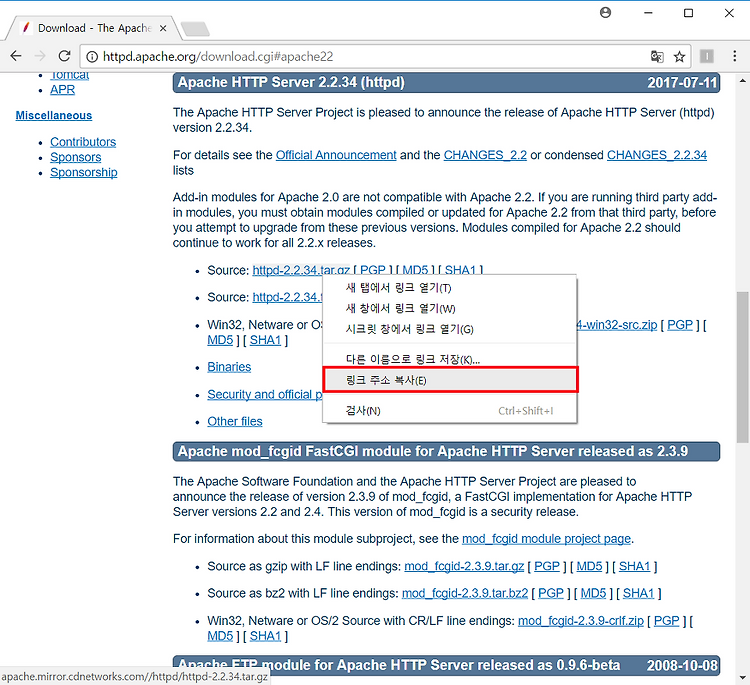Choose 새 창에서 링크 열기(W) menu item
The height and width of the screenshot is (685, 750).
pyautogui.click(x=450, y=309)
